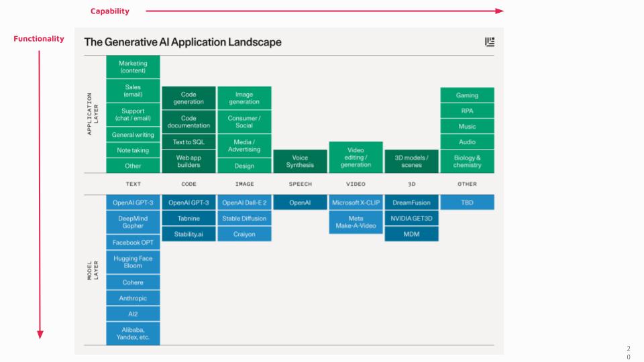
Task: Select the Code generation box
Action: (x=189, y=98)
